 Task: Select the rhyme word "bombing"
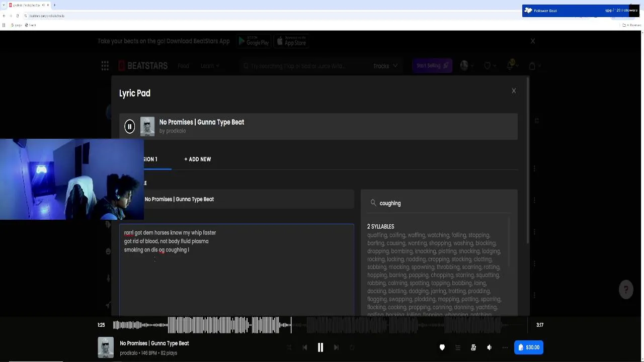pyautogui.click(x=401, y=251)
